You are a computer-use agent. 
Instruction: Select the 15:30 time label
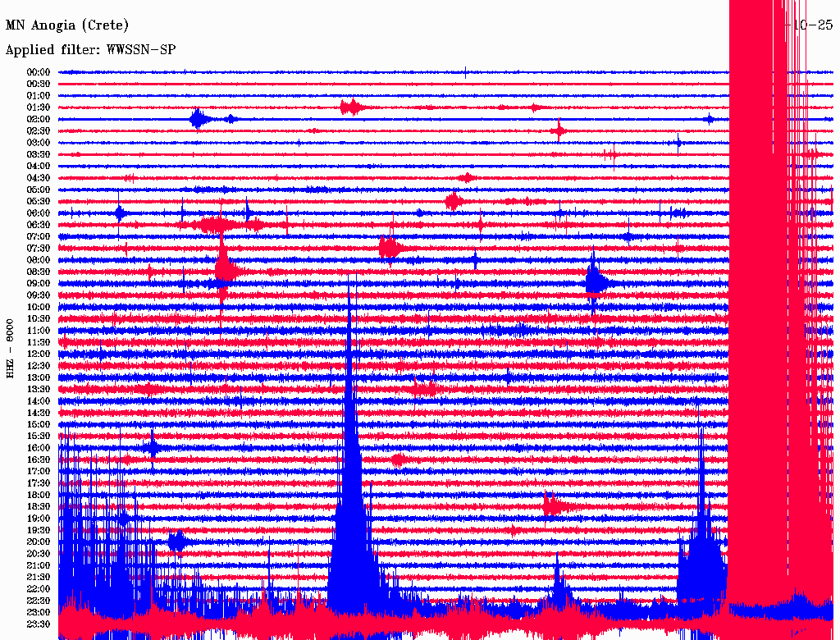(x=39, y=437)
